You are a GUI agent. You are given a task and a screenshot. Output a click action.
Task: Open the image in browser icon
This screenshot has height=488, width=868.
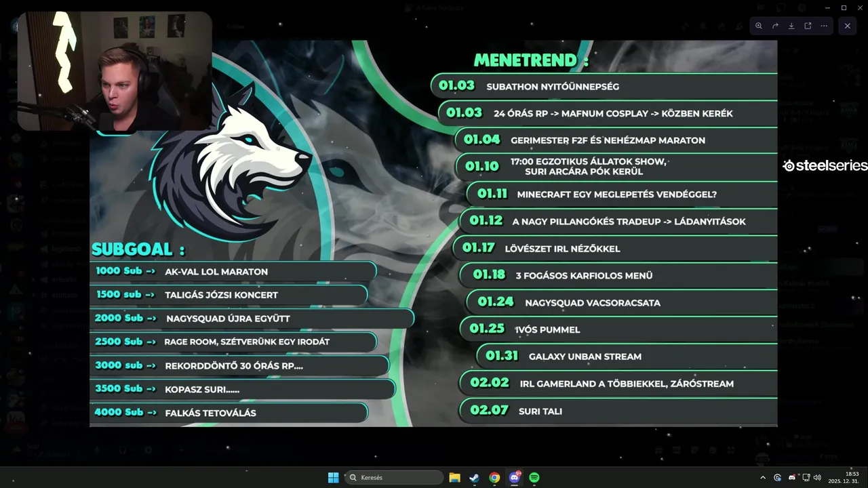click(808, 26)
